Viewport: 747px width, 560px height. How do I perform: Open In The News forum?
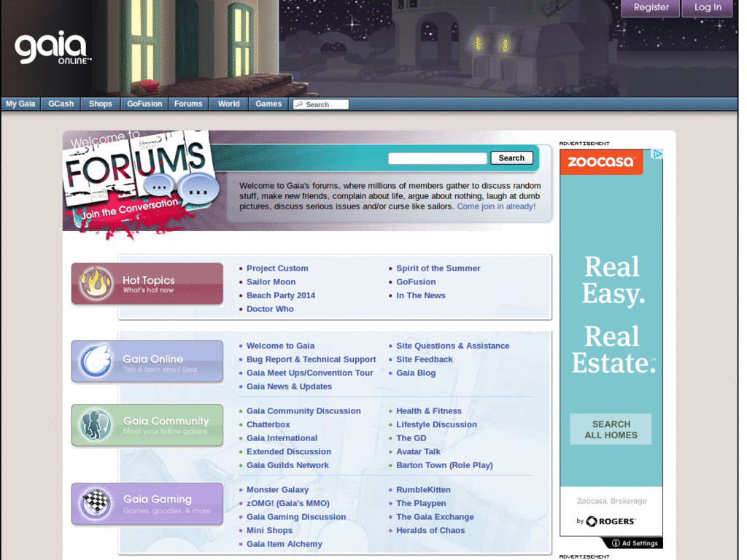421,295
